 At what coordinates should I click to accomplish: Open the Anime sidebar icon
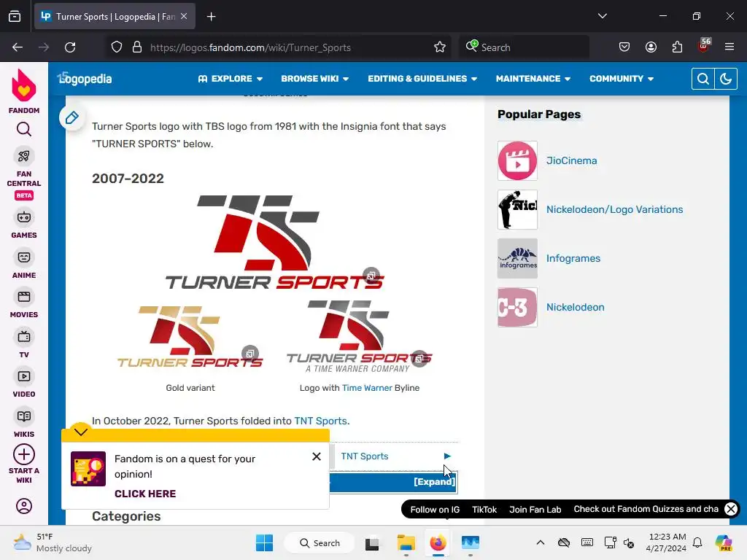click(x=24, y=257)
